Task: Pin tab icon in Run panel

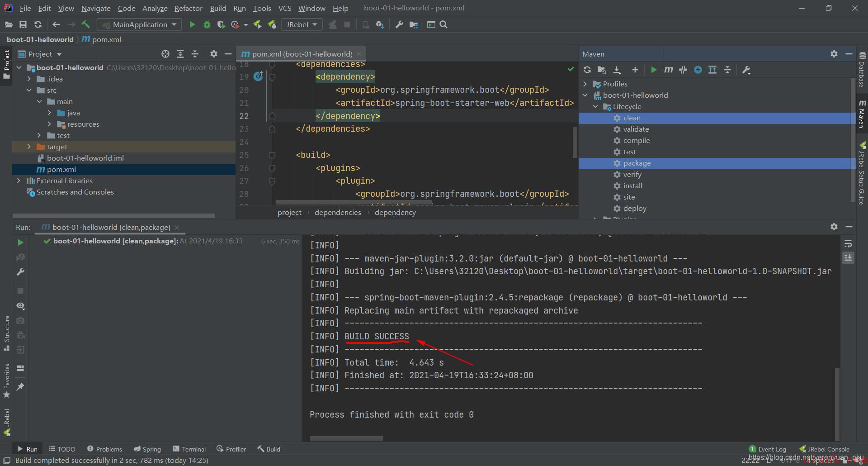Action: tap(20, 387)
